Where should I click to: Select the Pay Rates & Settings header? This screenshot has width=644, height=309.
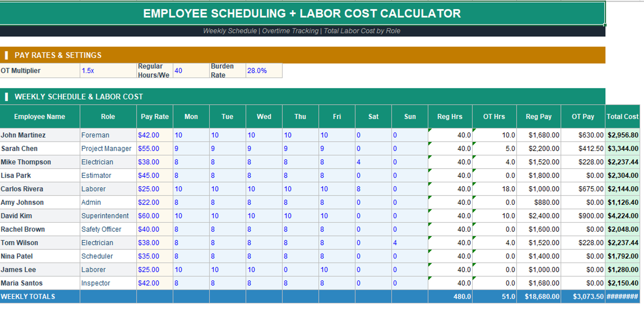pyautogui.click(x=303, y=55)
